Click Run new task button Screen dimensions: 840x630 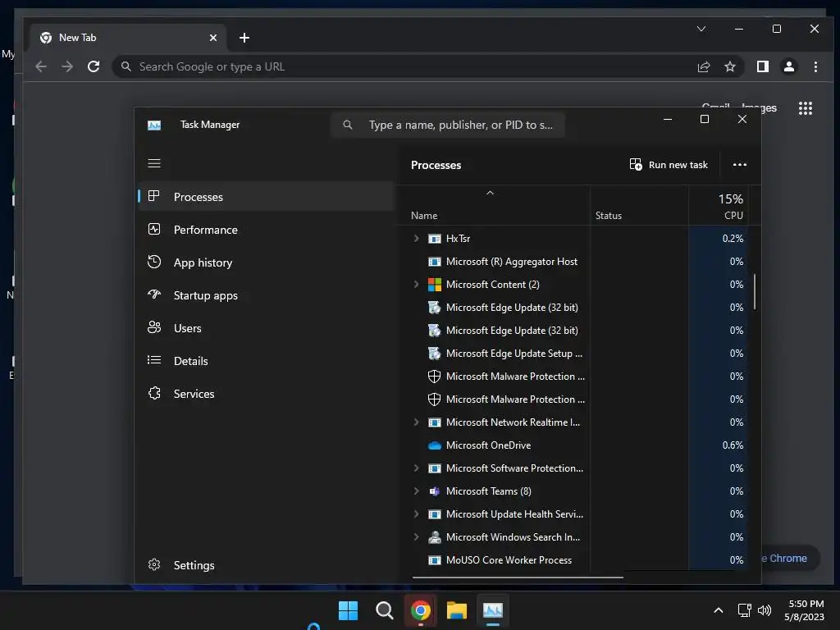669,164
